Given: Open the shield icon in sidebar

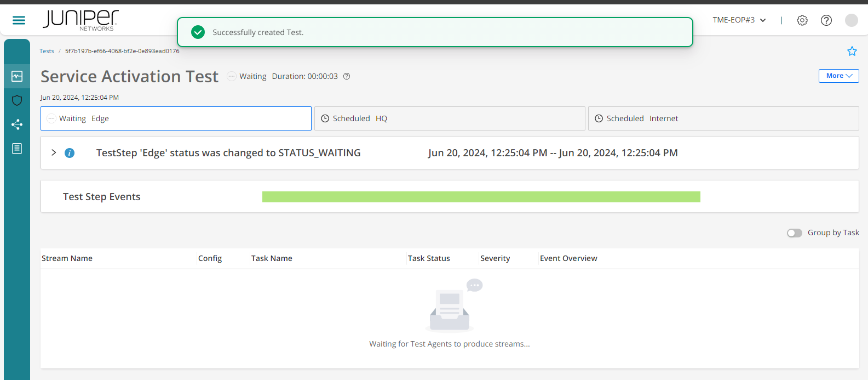Looking at the screenshot, I should (x=17, y=100).
